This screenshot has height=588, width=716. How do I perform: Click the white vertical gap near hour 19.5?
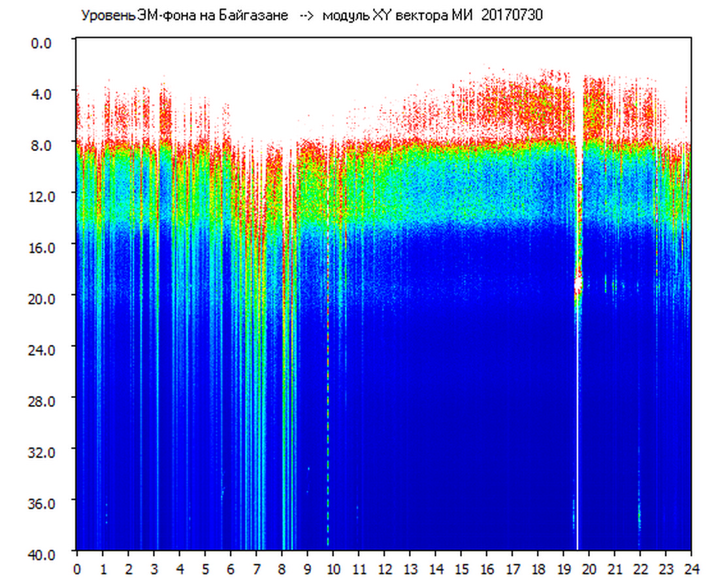pyautogui.click(x=578, y=425)
